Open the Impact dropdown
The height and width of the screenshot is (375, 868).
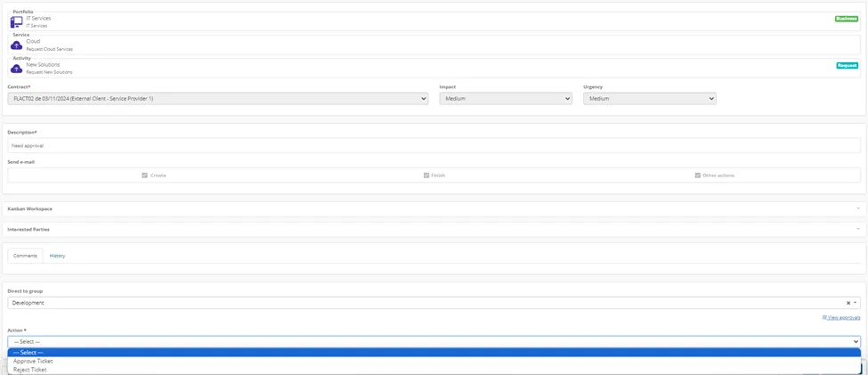coord(506,99)
